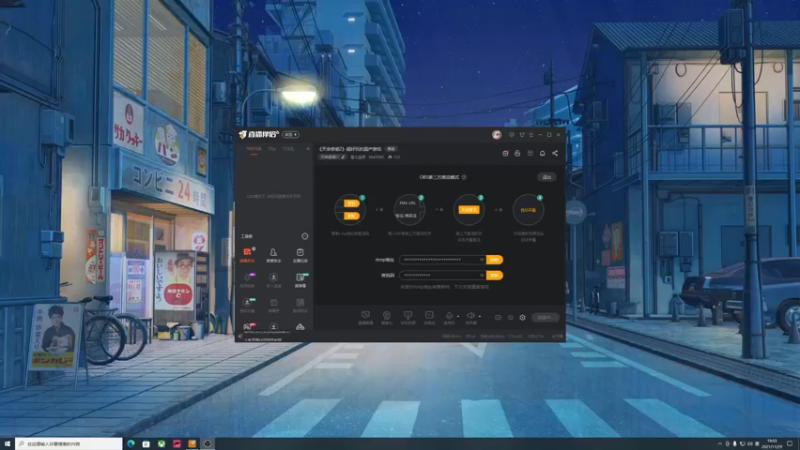The height and width of the screenshot is (450, 800).
Task: Click the speaker icon in the bottom toolbar
Action: tap(471, 317)
